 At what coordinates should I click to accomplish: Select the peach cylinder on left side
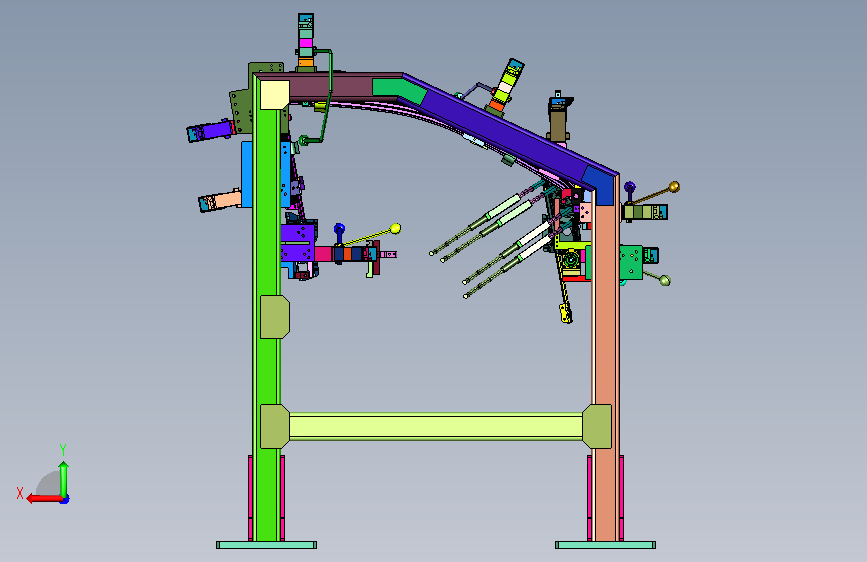click(220, 201)
